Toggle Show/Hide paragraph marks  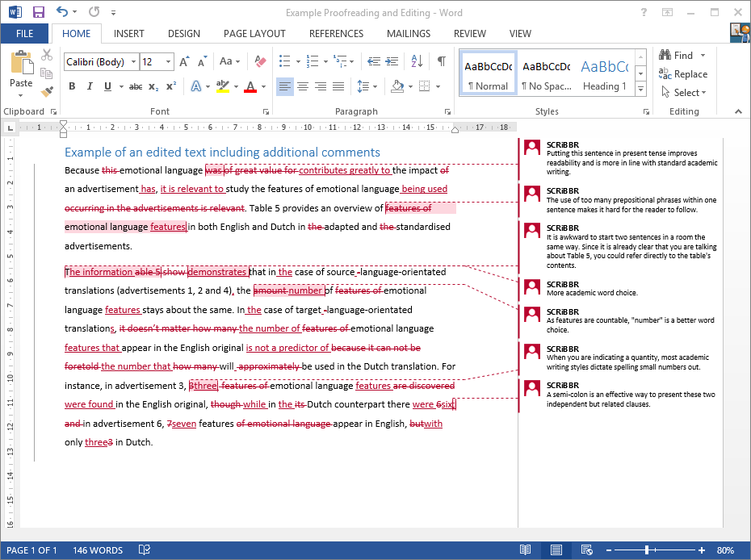pos(441,61)
